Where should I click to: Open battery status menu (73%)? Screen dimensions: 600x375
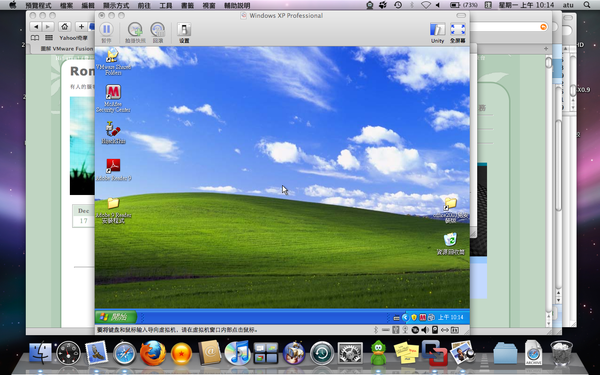click(x=464, y=5)
